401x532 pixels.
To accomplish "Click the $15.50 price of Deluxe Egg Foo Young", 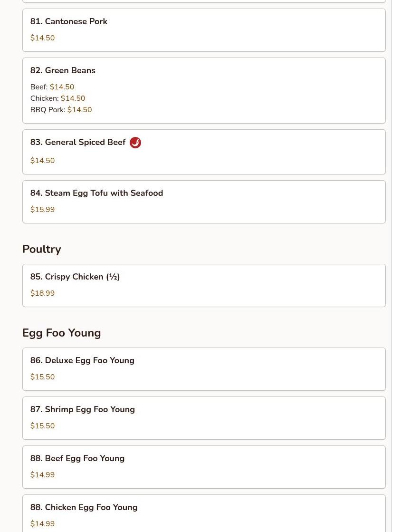I will (42, 377).
